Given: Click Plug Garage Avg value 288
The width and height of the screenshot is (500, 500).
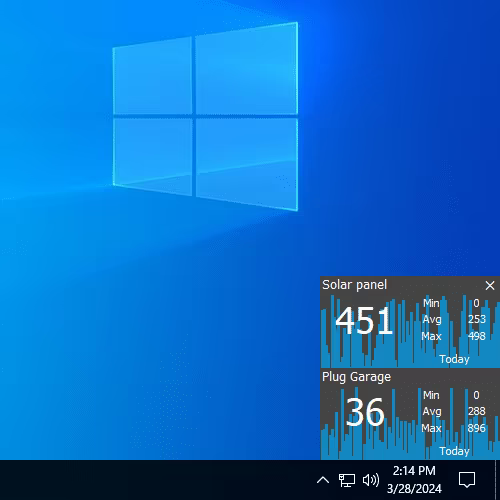Looking at the screenshot, I should point(476,411).
